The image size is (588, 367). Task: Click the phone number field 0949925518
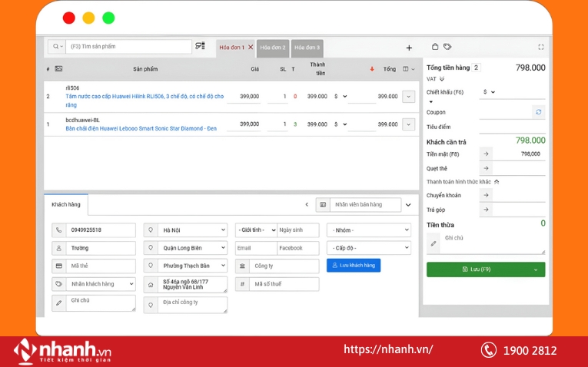[x=101, y=230]
